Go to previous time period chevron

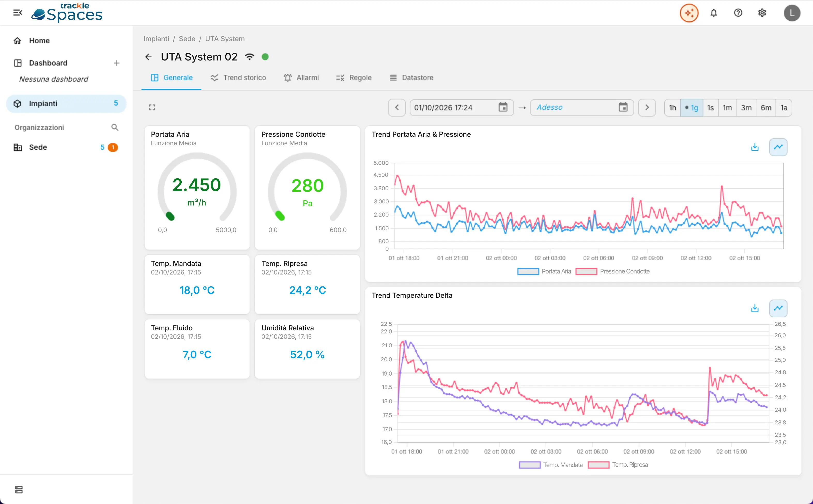click(396, 107)
